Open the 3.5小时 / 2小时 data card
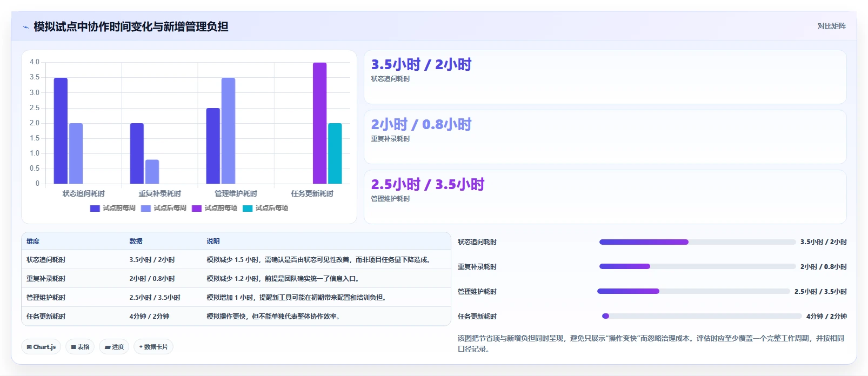868x376 pixels. click(605, 77)
